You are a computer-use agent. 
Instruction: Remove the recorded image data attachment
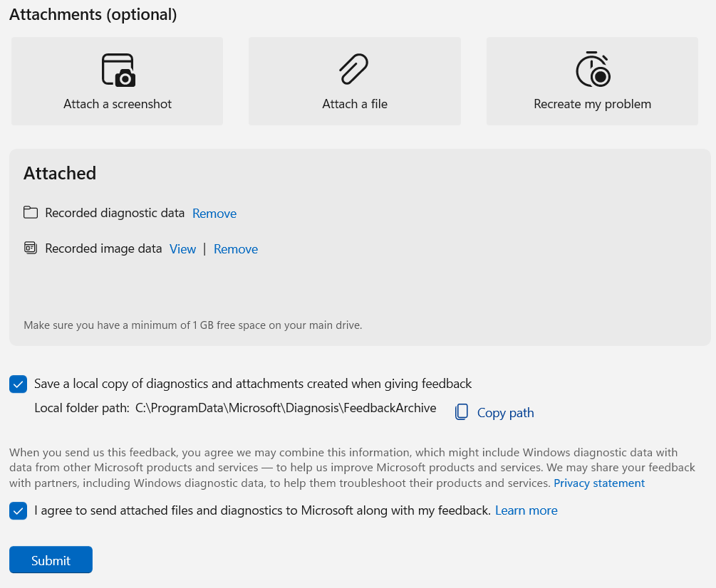coord(236,249)
